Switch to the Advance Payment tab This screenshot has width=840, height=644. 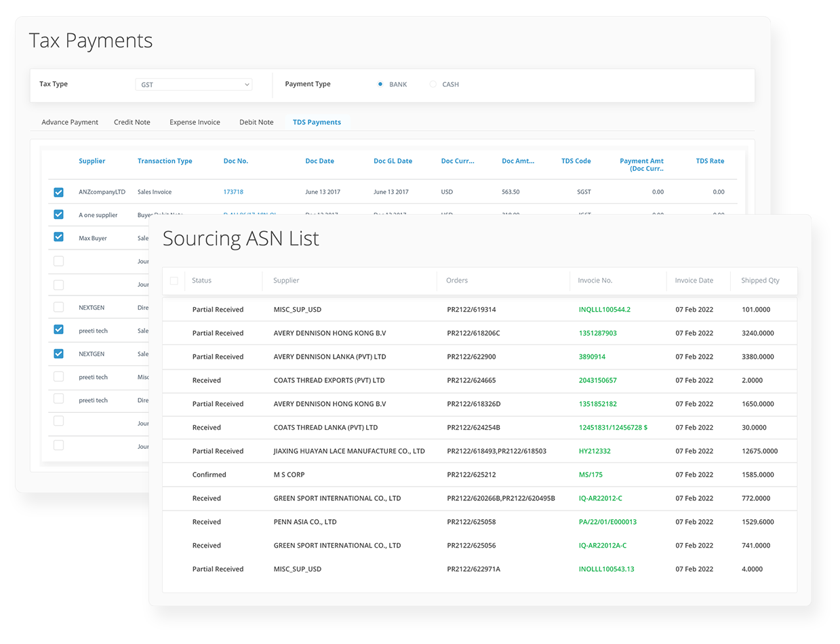[x=69, y=122]
